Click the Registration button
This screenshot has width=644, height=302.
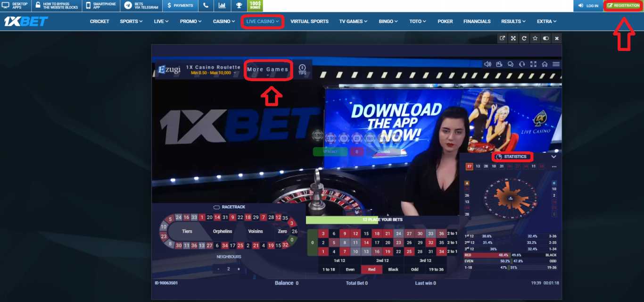point(623,6)
